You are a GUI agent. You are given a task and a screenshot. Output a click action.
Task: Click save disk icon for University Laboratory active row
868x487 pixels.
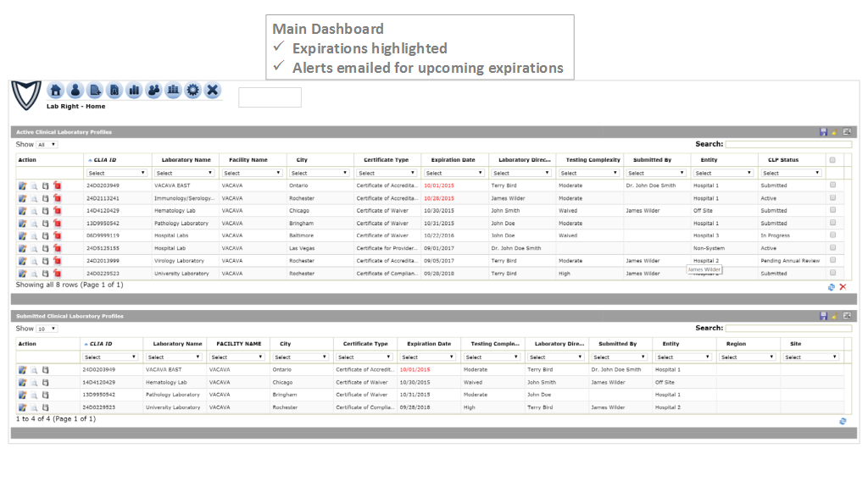(46, 274)
